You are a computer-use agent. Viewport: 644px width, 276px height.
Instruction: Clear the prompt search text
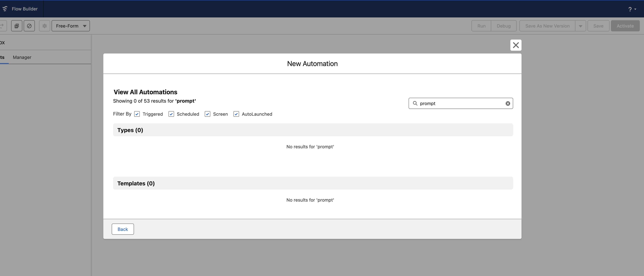(x=508, y=103)
